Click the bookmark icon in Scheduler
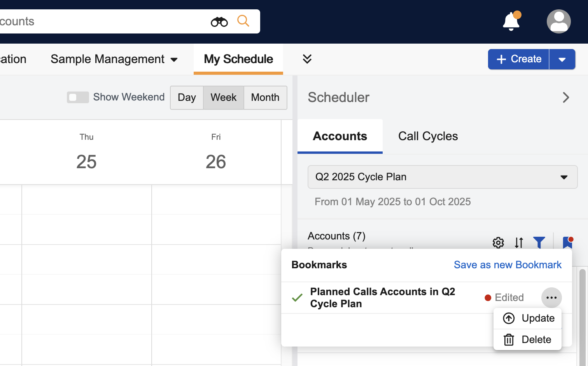Screen dimensions: 588x366 coord(567,243)
